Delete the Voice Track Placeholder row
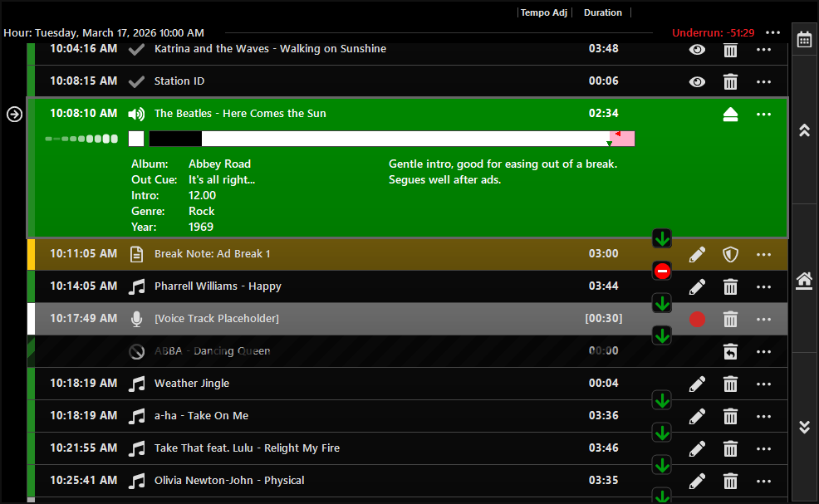Viewport: 819px width, 504px height. (x=730, y=319)
